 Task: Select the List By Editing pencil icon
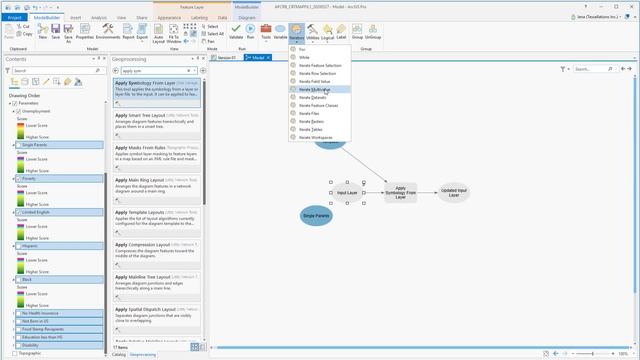click(x=46, y=82)
